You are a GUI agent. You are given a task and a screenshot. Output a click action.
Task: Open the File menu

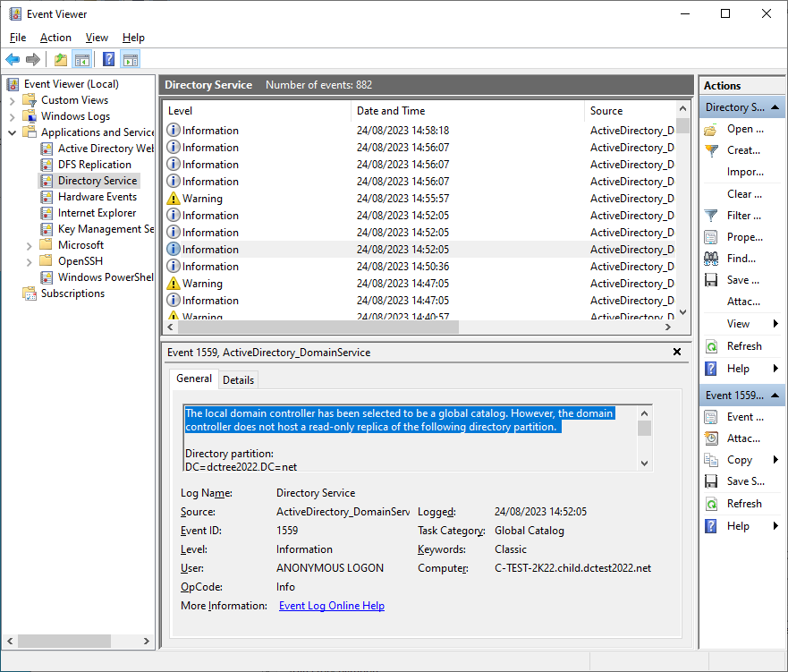click(18, 38)
